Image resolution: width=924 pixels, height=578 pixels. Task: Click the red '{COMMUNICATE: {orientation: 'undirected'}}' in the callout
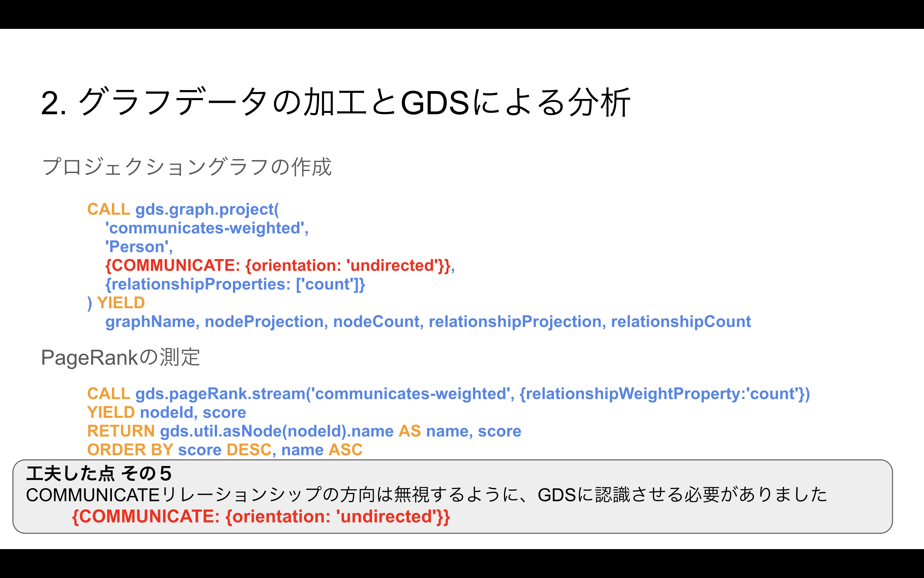pos(261,516)
